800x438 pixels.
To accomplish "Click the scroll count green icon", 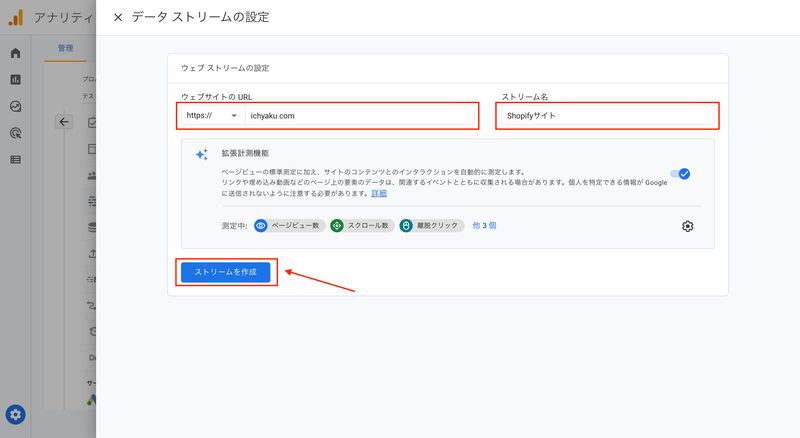I will (337, 226).
